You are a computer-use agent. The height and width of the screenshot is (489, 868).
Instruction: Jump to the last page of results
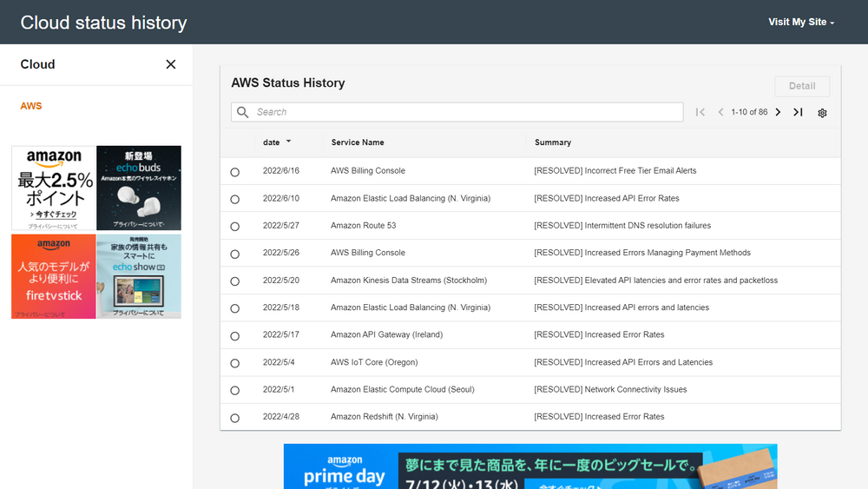click(798, 112)
